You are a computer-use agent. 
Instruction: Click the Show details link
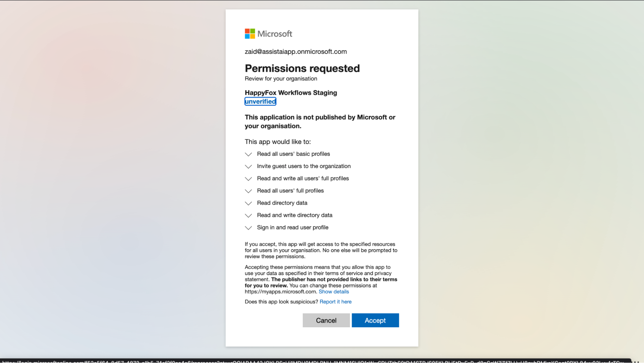point(334,292)
